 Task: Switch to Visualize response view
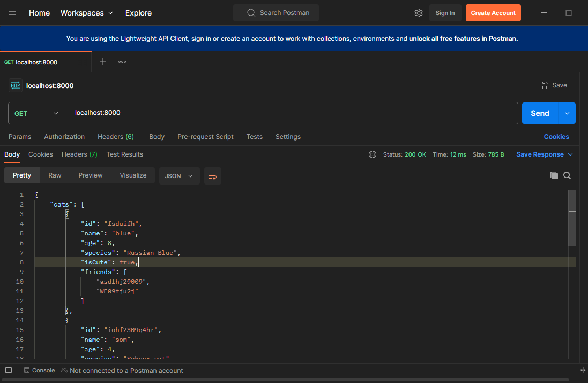133,175
